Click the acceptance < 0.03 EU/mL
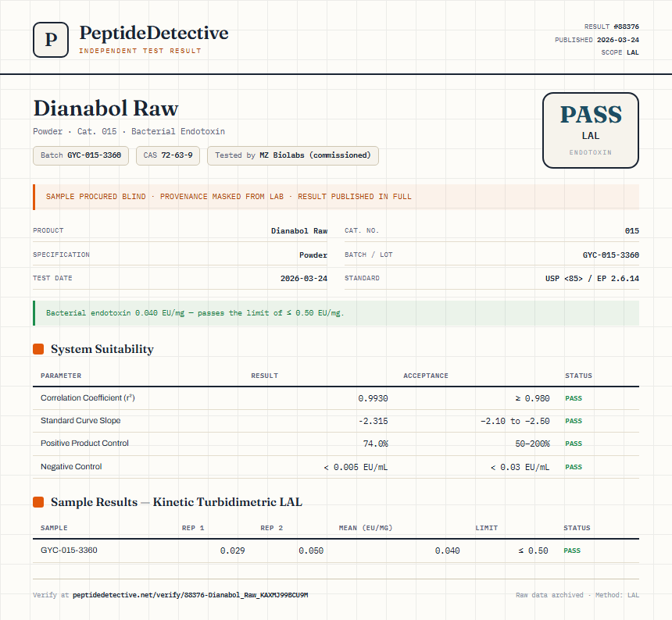Viewport: 672px width, 620px height. click(520, 467)
